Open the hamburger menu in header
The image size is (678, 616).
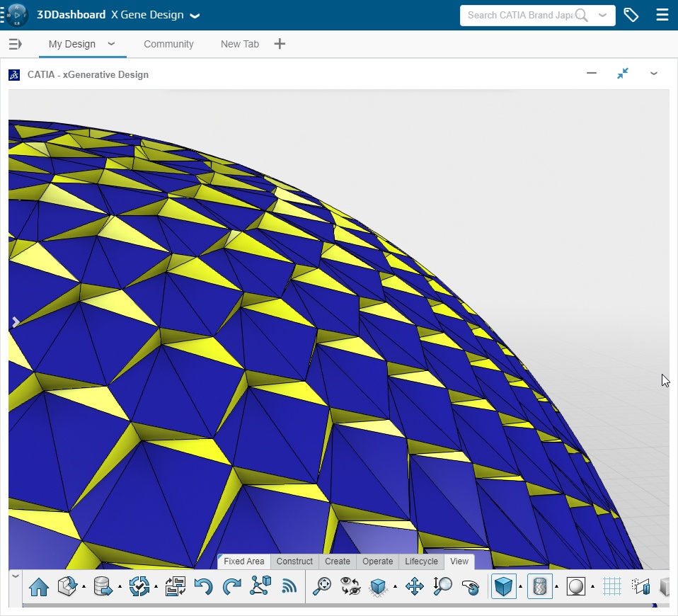[662, 15]
